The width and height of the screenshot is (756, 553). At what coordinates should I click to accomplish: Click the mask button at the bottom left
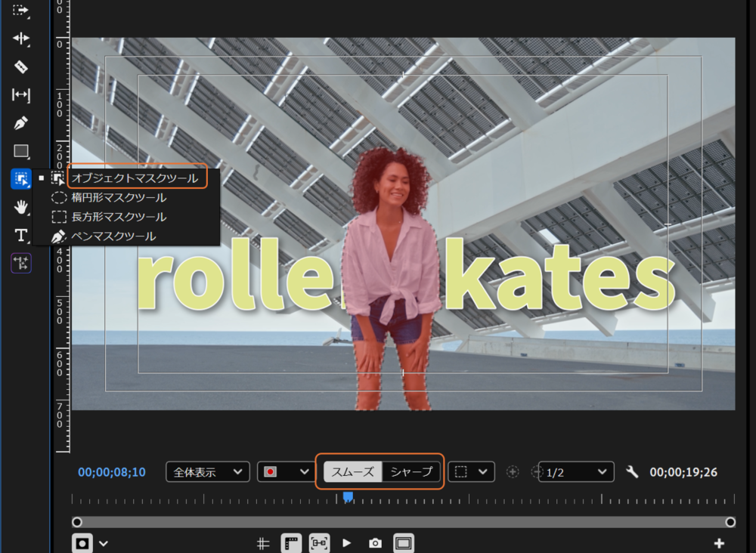click(82, 543)
